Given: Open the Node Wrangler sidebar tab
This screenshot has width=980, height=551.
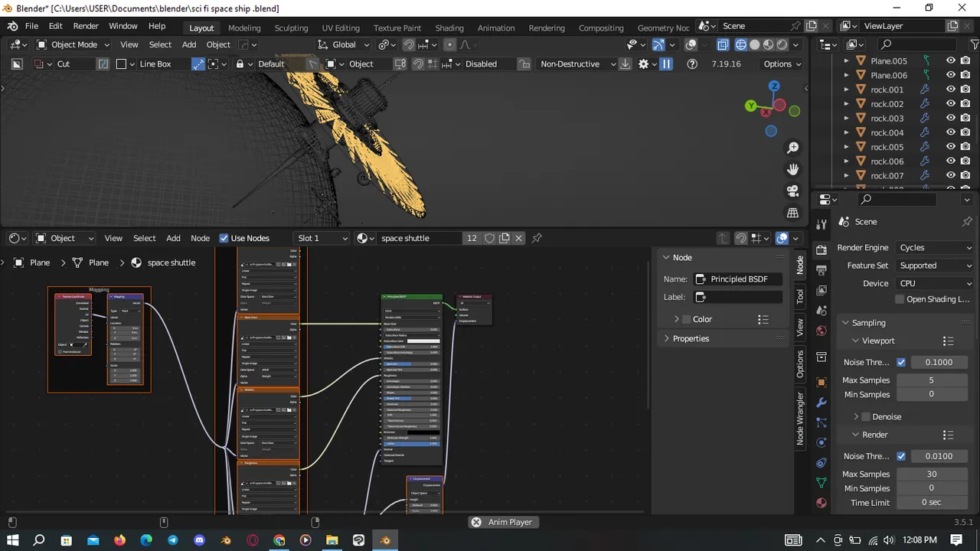Looking at the screenshot, I should pyautogui.click(x=800, y=419).
